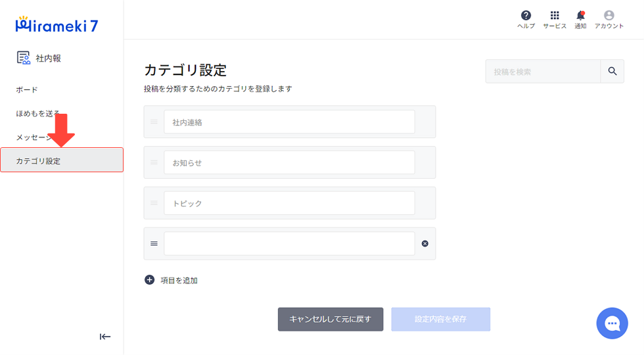Image resolution: width=644 pixels, height=355 pixels.
Task: Collapse the sidebar with arrow icon
Action: pyautogui.click(x=105, y=337)
